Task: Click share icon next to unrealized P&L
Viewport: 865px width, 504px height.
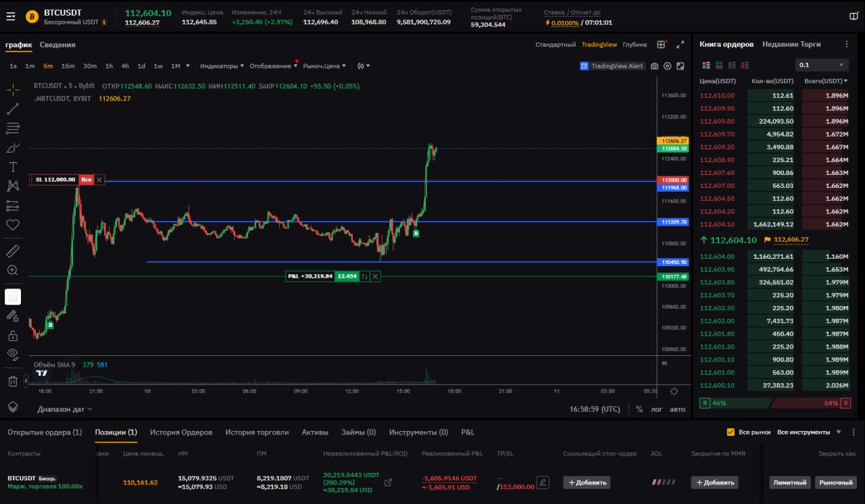Action: [x=388, y=482]
